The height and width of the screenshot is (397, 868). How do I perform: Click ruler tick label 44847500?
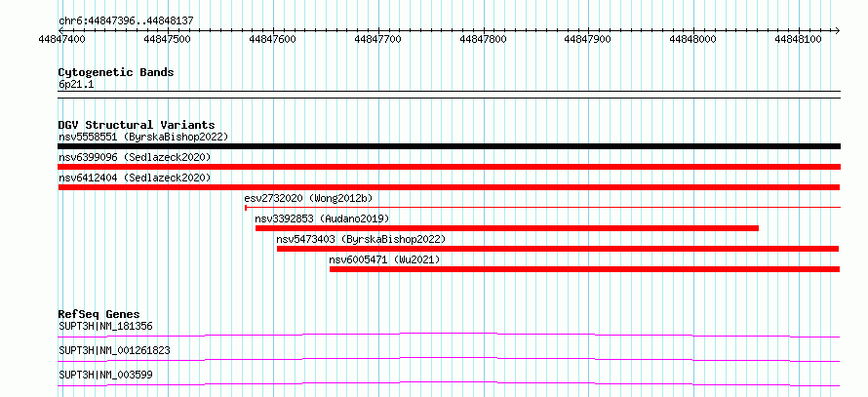pyautogui.click(x=167, y=39)
